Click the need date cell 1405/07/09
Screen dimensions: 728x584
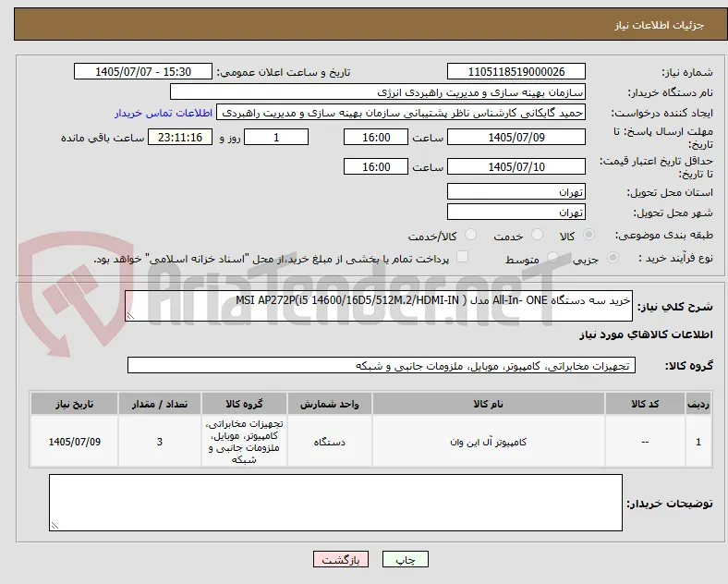coord(74,442)
